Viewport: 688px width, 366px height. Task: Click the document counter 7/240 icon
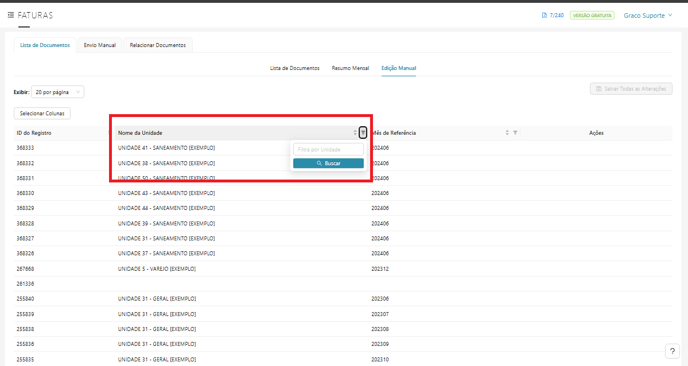[x=544, y=15]
